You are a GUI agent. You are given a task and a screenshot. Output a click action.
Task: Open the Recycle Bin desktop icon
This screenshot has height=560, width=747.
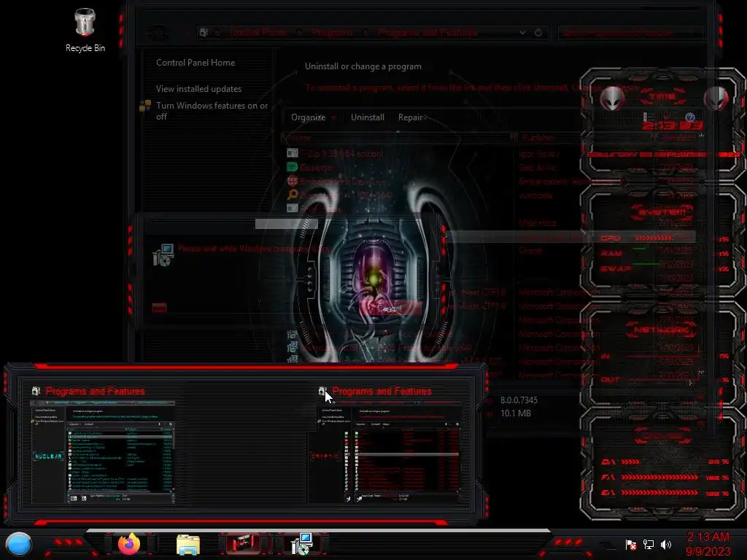point(85,30)
